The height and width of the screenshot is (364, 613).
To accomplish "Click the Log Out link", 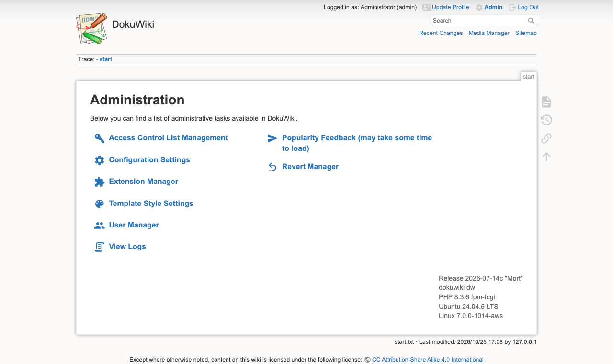I will coord(528,7).
